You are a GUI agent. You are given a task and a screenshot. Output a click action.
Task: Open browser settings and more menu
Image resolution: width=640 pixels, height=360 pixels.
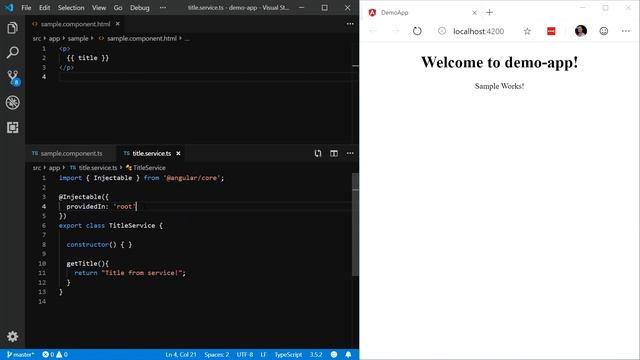(x=626, y=31)
